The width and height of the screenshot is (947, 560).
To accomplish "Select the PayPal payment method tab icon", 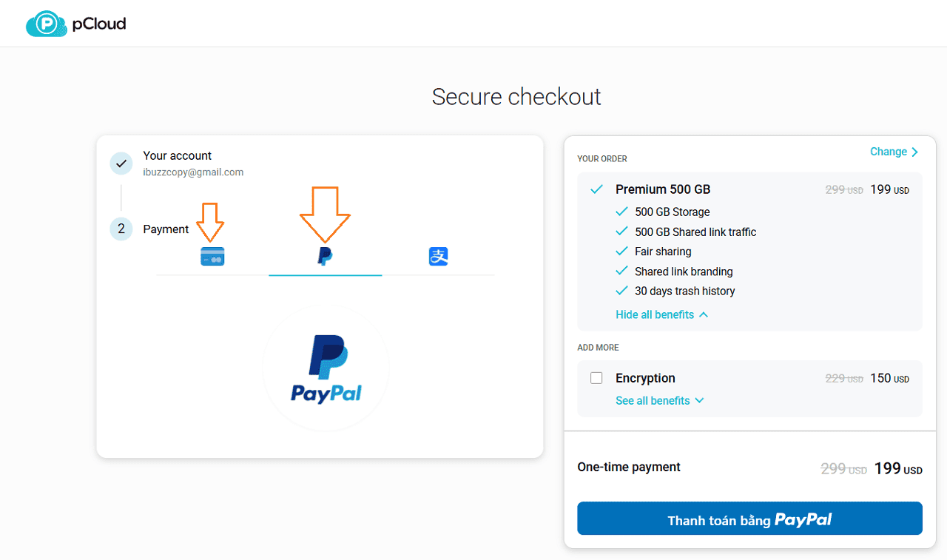I will pyautogui.click(x=325, y=257).
